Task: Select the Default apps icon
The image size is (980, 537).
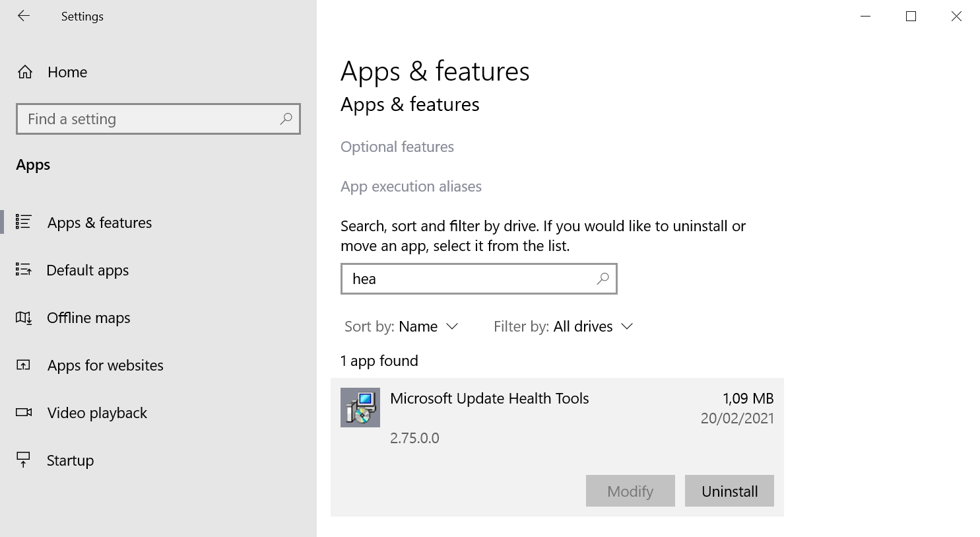Action: click(x=23, y=270)
